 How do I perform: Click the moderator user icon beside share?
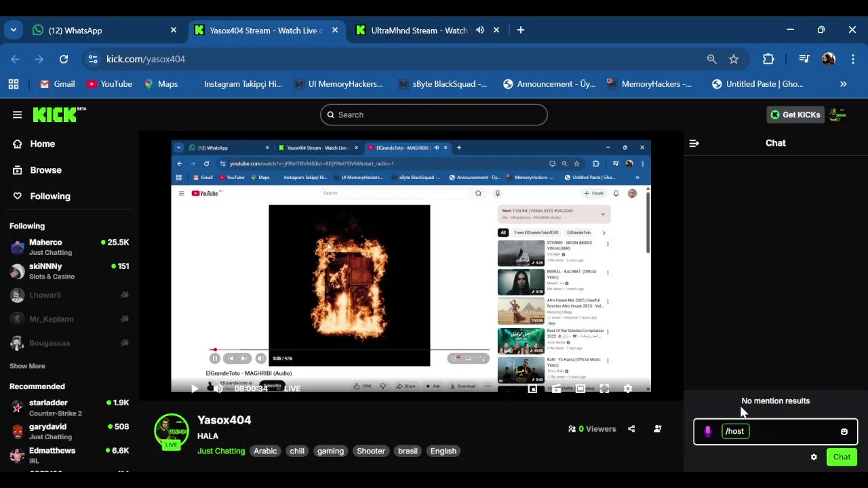point(657,428)
